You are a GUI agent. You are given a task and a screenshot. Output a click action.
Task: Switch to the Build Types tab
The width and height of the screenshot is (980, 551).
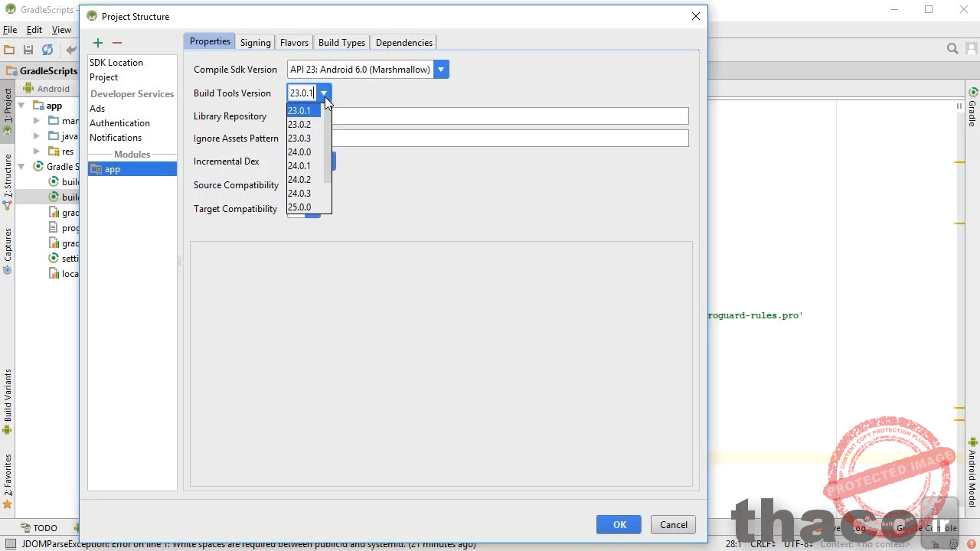click(341, 42)
